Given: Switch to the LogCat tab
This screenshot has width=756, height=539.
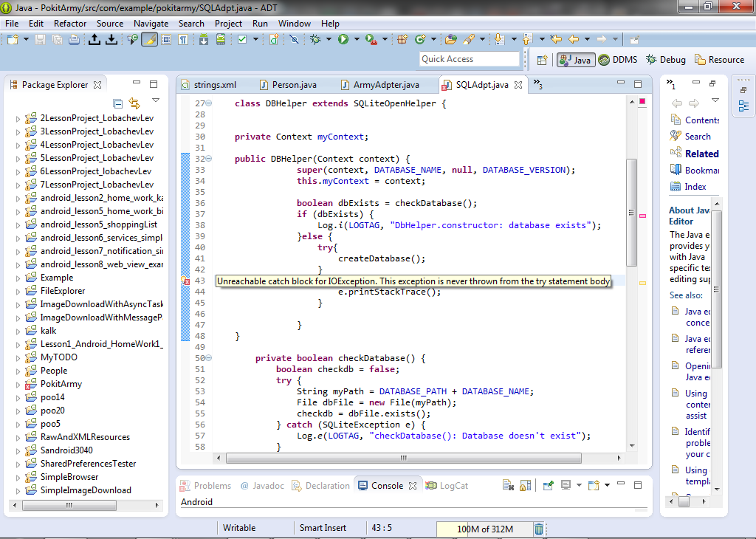Looking at the screenshot, I should tap(447, 486).
